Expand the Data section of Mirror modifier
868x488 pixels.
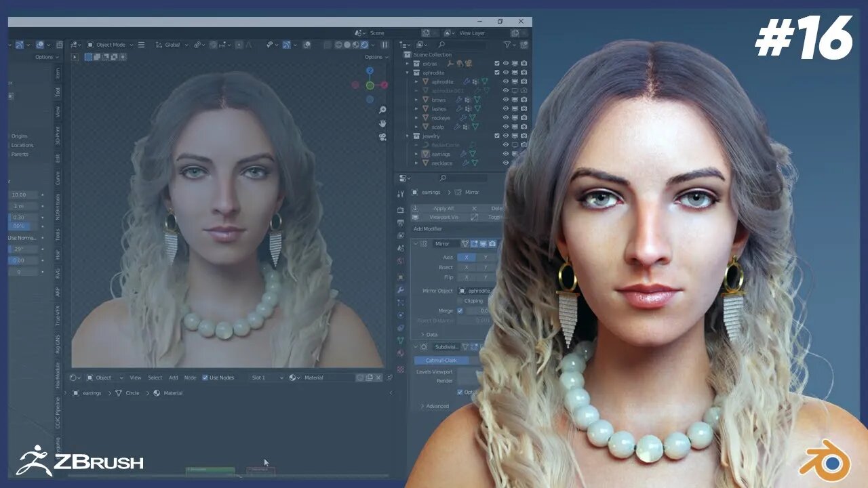click(429, 334)
